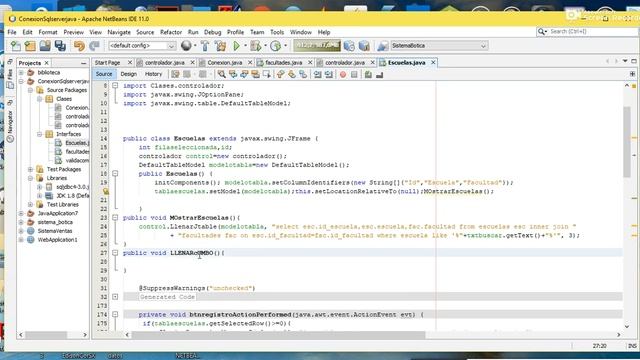Select sistema_botica project in tree
Viewport: 640px width, 360px height.
click(55, 222)
